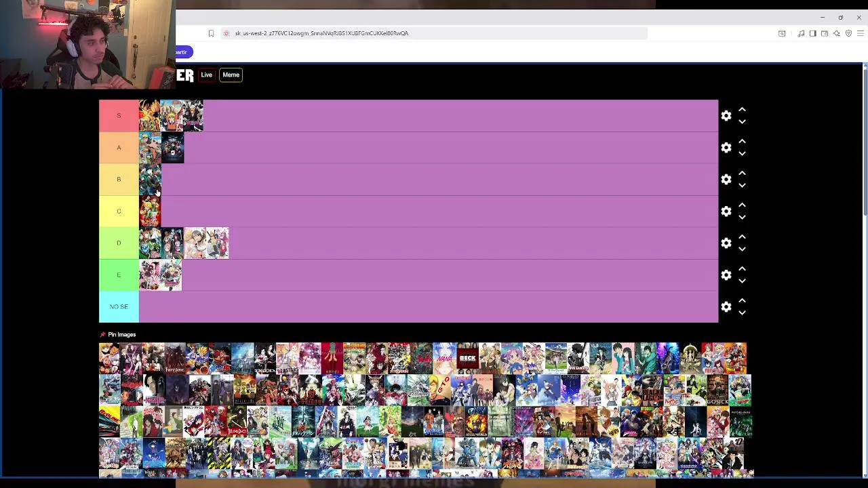
Task: Select the Redline cover thumbnail
Action: [110, 421]
